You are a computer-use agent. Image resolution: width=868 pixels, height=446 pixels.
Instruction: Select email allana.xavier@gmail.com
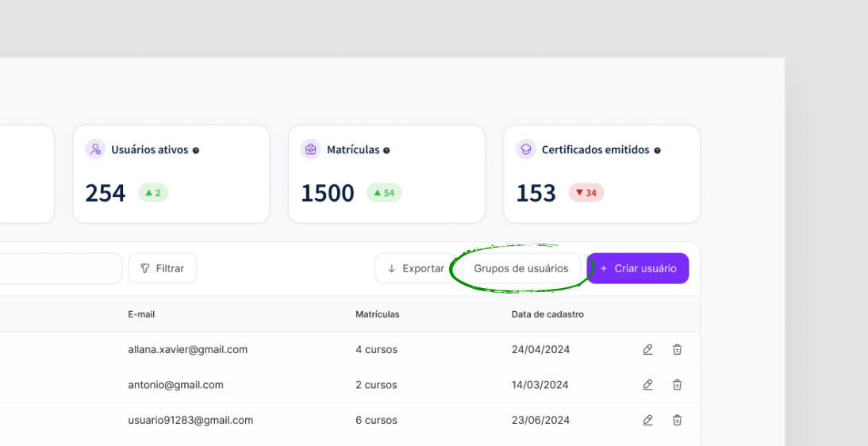(188, 350)
